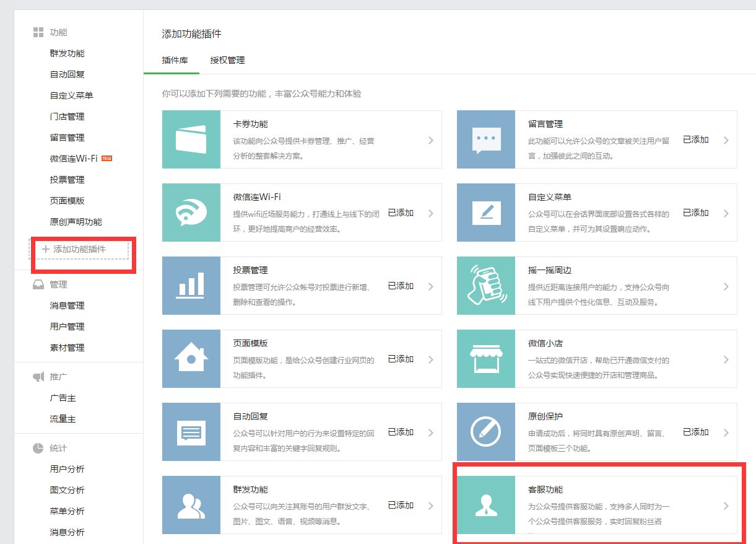Expand the 卡券功能 card chevron
The image size is (756, 544).
pyautogui.click(x=432, y=139)
